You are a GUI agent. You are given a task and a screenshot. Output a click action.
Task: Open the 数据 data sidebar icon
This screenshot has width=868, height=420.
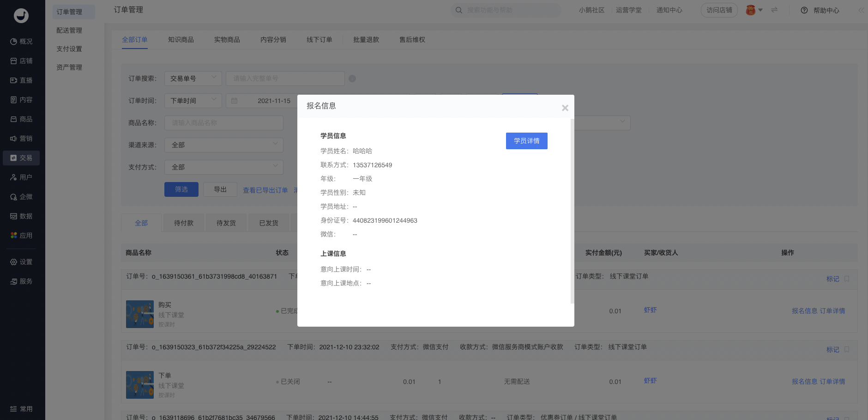coord(14,216)
